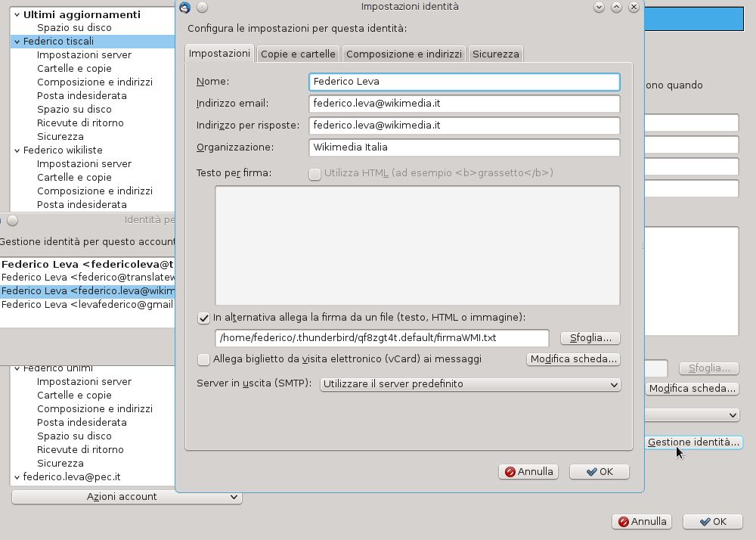Click the Thunderbird icon in dialog title bar

185,7
